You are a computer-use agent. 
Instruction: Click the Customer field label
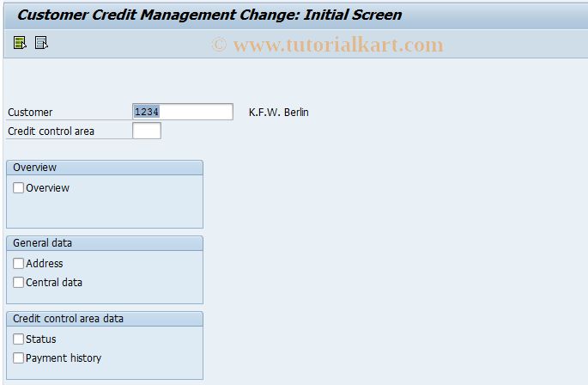(30, 113)
